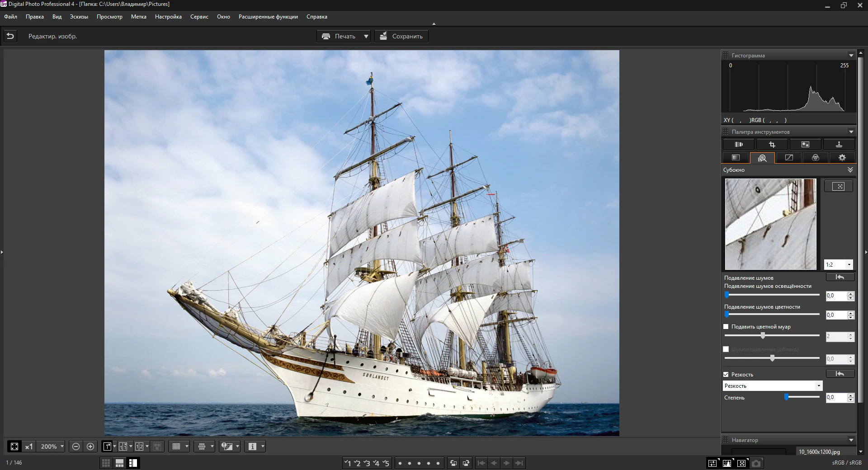Select the Crop/Trim tool

[x=773, y=144]
